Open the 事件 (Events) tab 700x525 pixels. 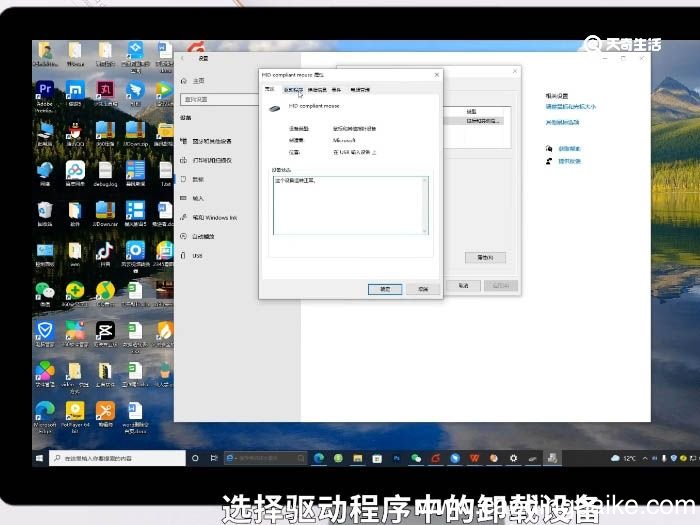336,90
